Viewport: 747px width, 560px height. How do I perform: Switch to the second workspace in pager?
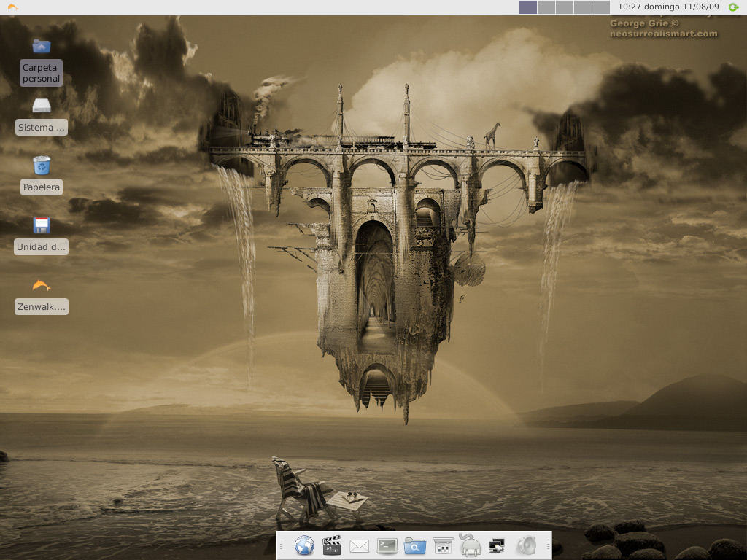546,7
